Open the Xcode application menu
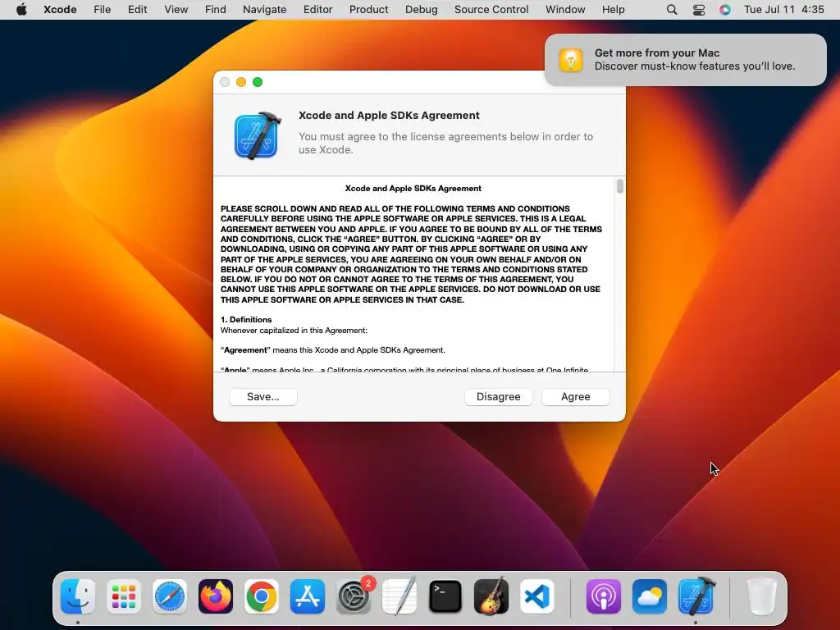Image resolution: width=840 pixels, height=630 pixels. pyautogui.click(x=60, y=9)
